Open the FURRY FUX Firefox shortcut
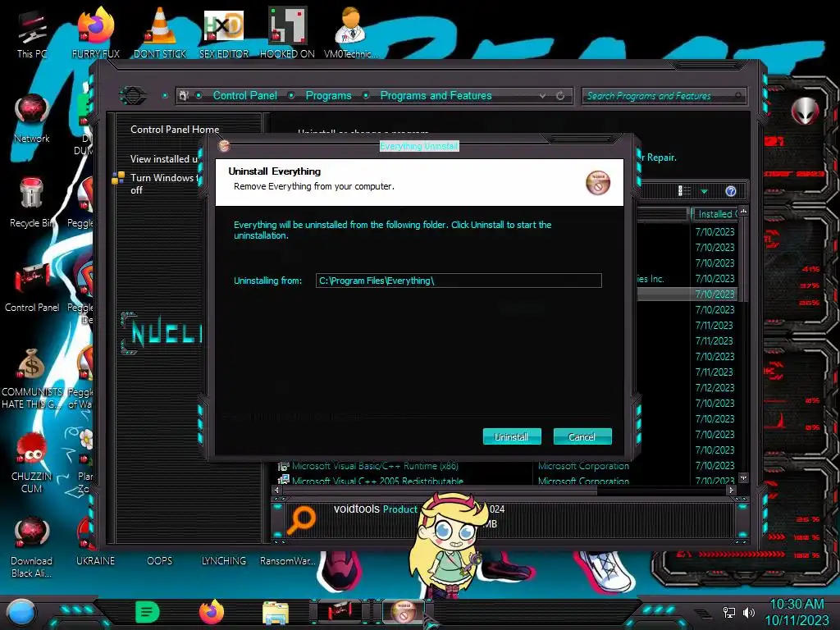This screenshot has height=630, width=840. point(96,33)
